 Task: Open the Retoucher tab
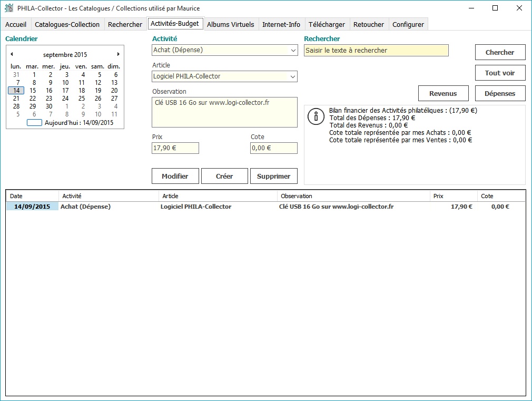tap(369, 24)
